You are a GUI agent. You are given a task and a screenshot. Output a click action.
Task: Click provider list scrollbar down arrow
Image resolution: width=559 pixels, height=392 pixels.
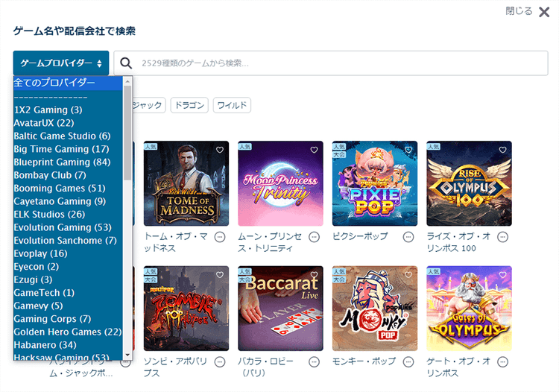click(127, 355)
